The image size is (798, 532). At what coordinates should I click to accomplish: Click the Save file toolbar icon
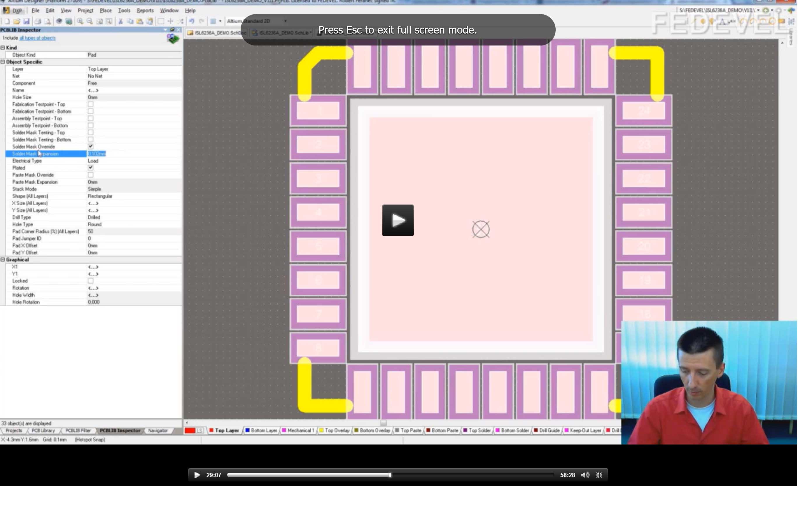(27, 21)
